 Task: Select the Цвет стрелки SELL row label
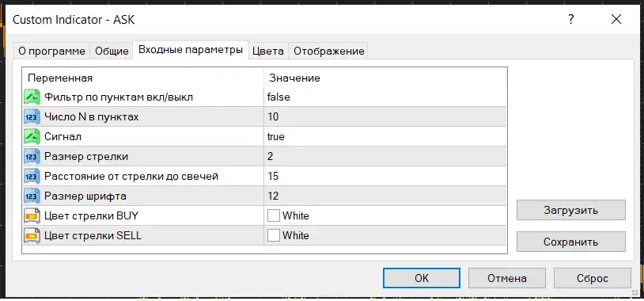coord(93,235)
